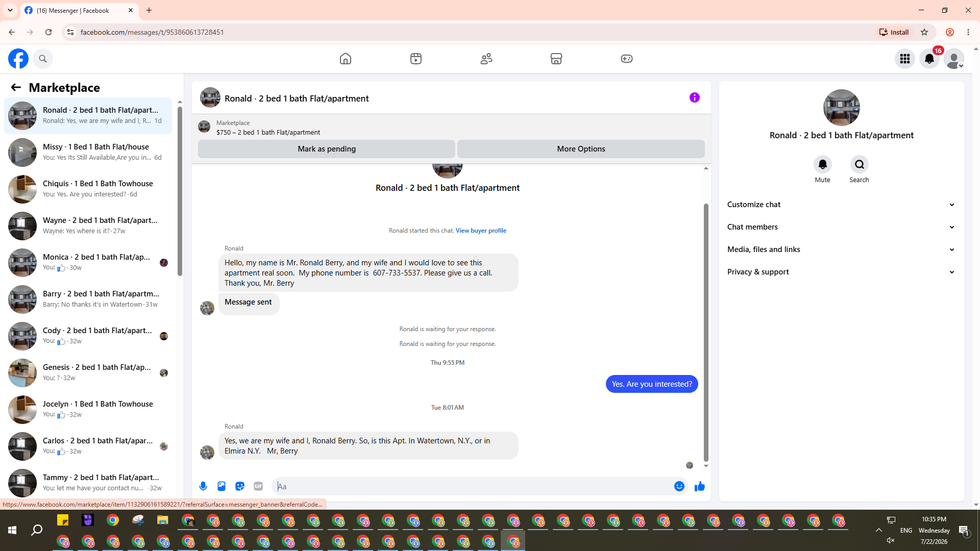
Task: Open Facebook search magnifier
Action: tap(43, 59)
